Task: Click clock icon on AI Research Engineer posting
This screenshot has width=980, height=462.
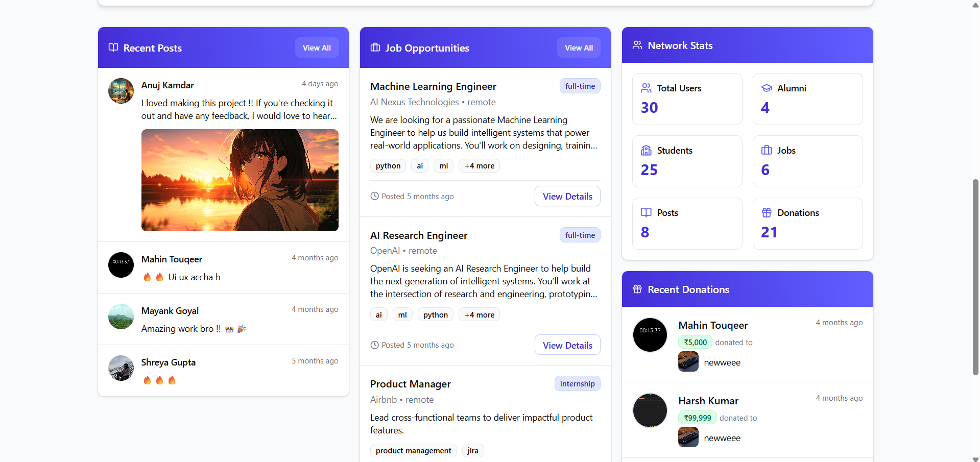Action: (x=374, y=345)
